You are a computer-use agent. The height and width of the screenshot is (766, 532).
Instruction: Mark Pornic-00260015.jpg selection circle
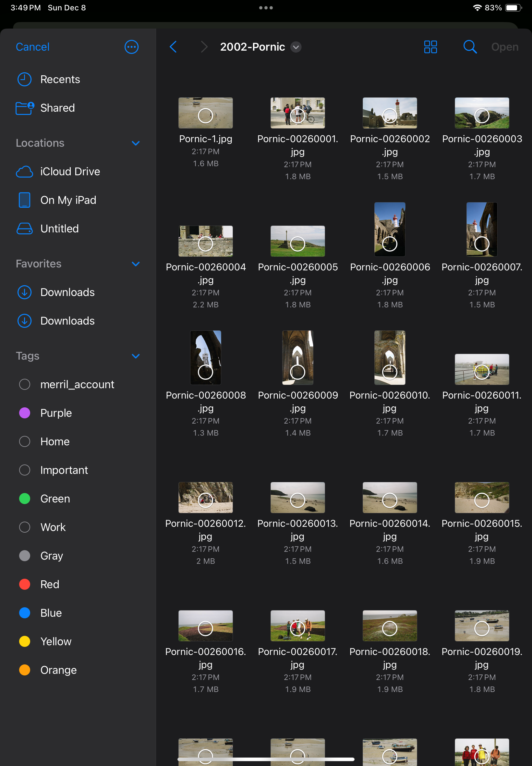(x=481, y=500)
